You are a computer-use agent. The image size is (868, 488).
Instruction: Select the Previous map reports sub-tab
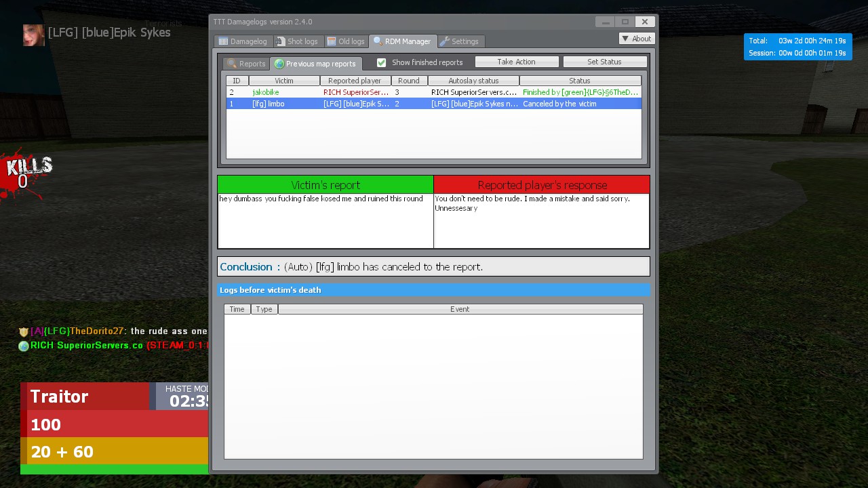tap(316, 64)
